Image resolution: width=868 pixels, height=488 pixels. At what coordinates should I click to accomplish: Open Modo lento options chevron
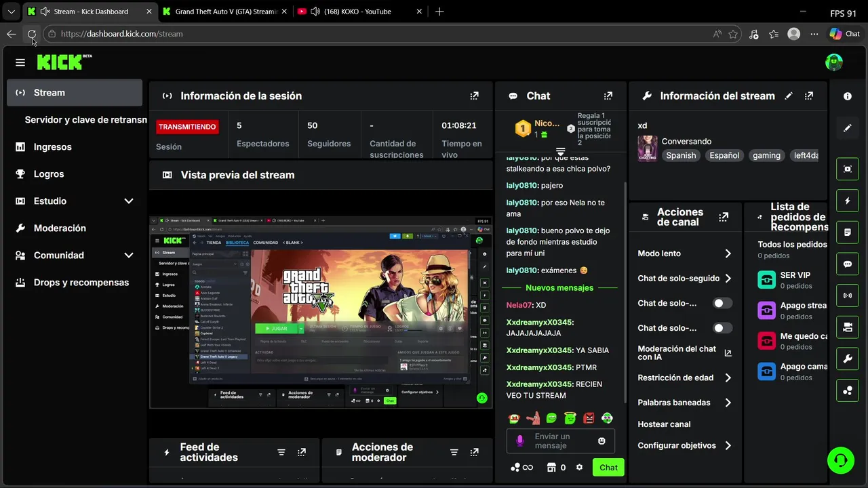[728, 253]
